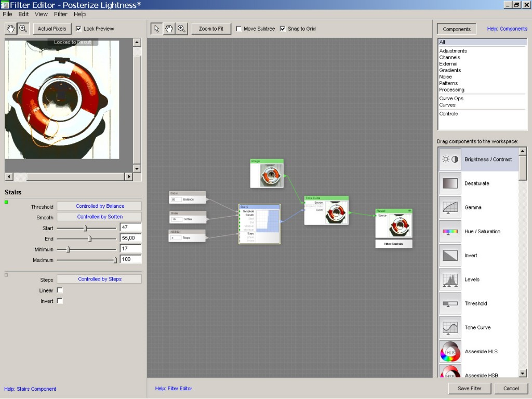
Task: Click the Controlled by Steps button
Action: click(x=99, y=279)
